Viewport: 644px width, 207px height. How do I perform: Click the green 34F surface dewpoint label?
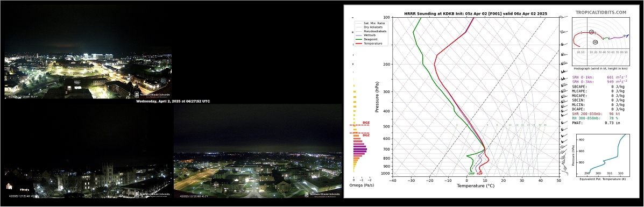click(471, 174)
